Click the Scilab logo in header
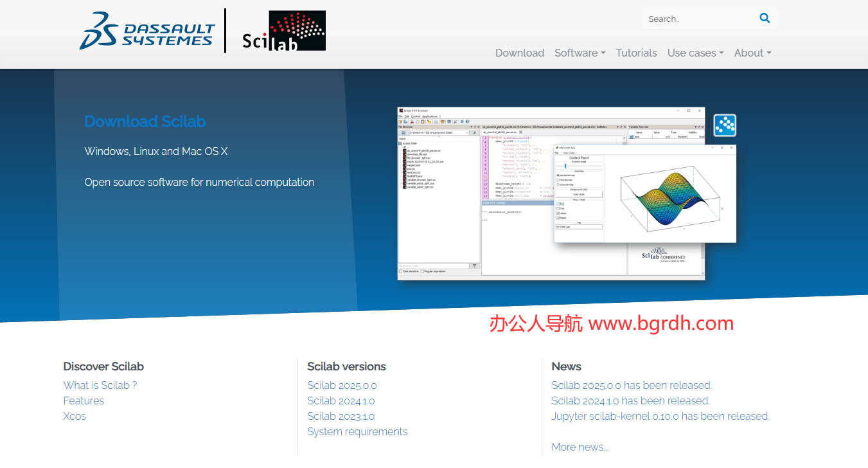This screenshot has height=468, width=868. tap(283, 31)
